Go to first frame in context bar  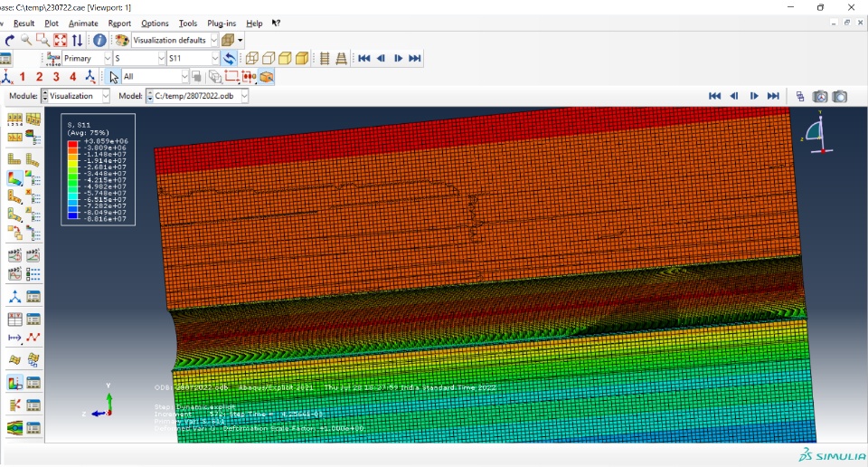coord(714,96)
